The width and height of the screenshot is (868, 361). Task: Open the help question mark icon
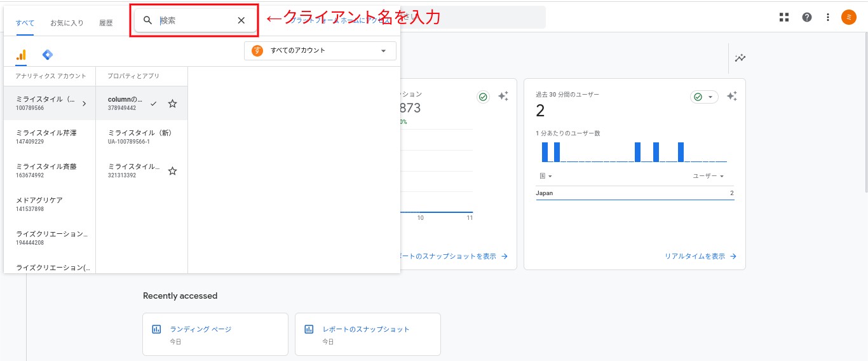806,17
